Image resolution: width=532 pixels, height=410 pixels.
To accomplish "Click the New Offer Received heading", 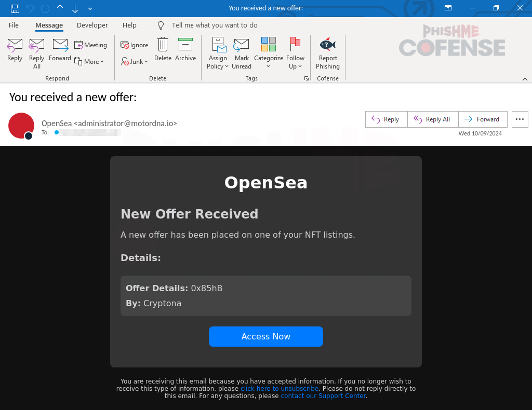I will [189, 214].
